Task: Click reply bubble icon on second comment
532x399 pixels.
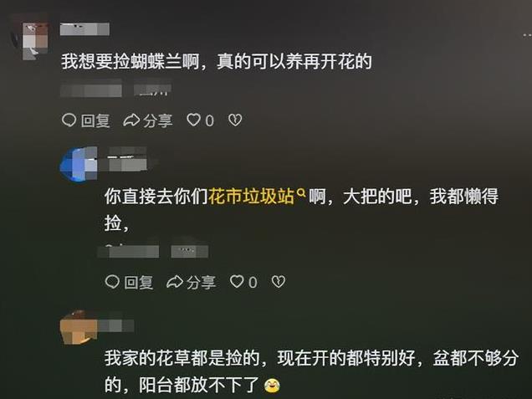Action: [112, 282]
